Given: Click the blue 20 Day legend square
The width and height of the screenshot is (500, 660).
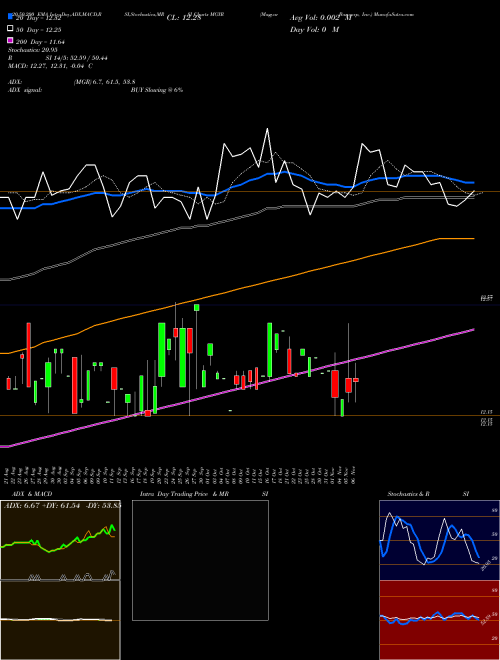Looking at the screenshot, I should click(x=10, y=17).
